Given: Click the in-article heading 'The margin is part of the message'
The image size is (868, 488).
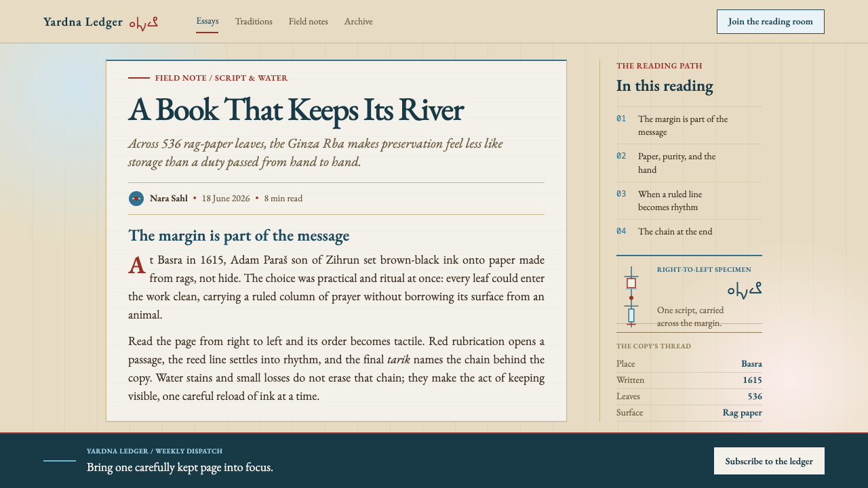Looking at the screenshot, I should (239, 236).
